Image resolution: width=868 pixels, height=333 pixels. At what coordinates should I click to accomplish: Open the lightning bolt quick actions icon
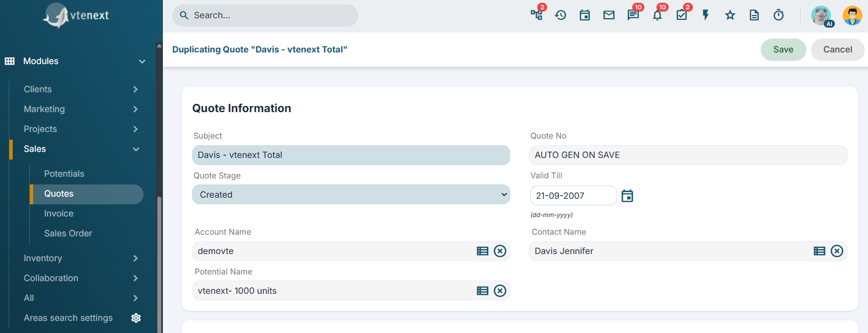(x=706, y=15)
